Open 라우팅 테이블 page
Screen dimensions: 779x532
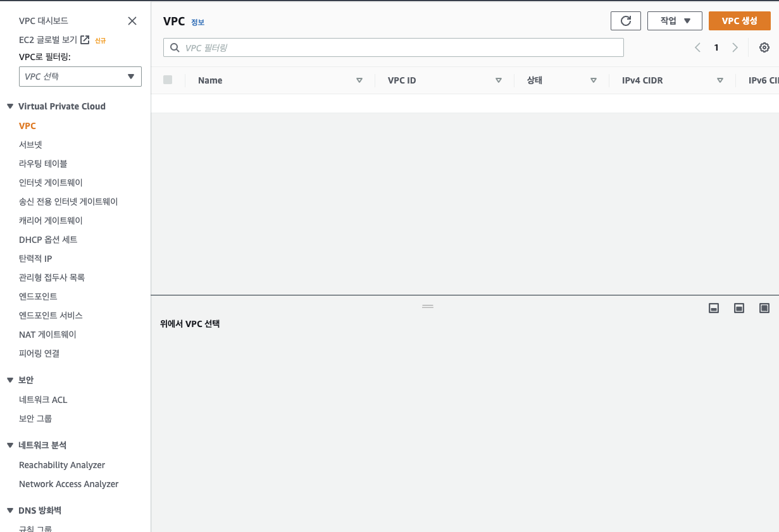(43, 164)
